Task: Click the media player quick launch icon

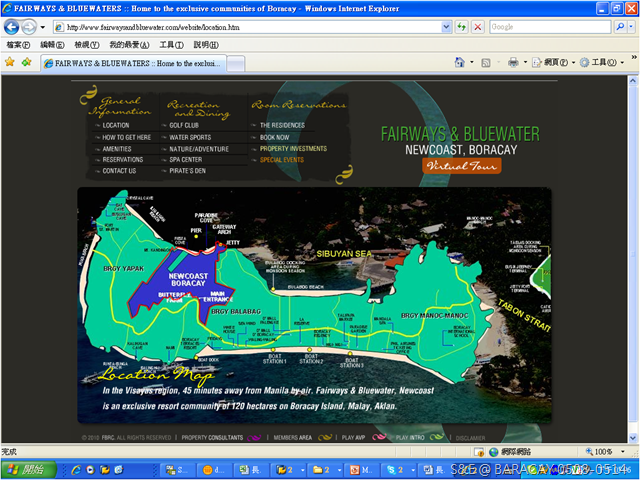Action: click(x=90, y=470)
